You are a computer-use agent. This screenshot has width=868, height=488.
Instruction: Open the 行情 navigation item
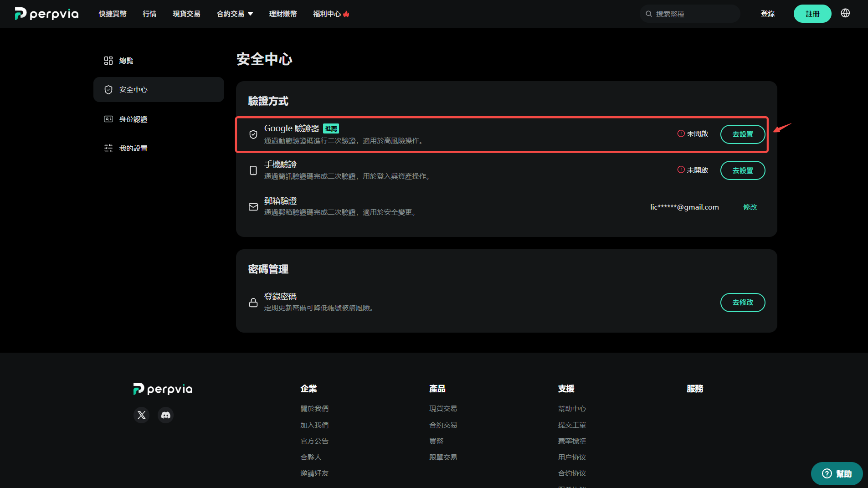click(x=149, y=14)
